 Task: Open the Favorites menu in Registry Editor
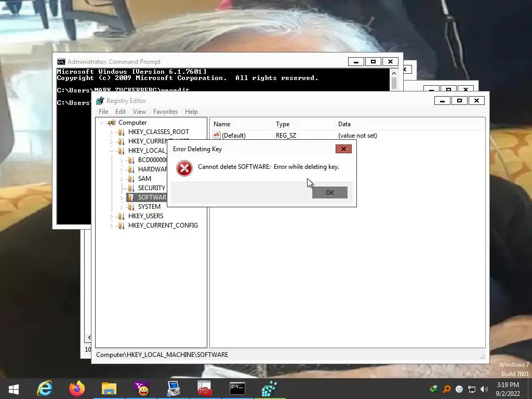165,112
